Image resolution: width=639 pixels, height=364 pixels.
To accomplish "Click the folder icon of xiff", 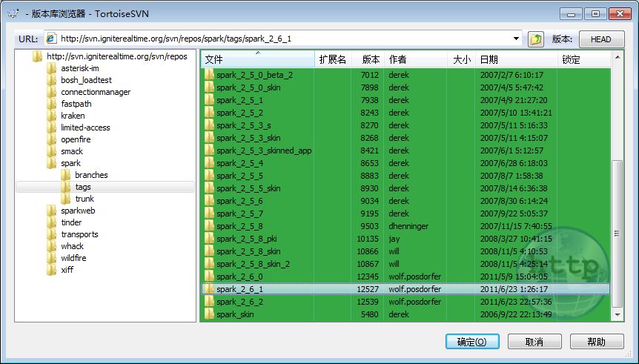I will pyautogui.click(x=52, y=269).
